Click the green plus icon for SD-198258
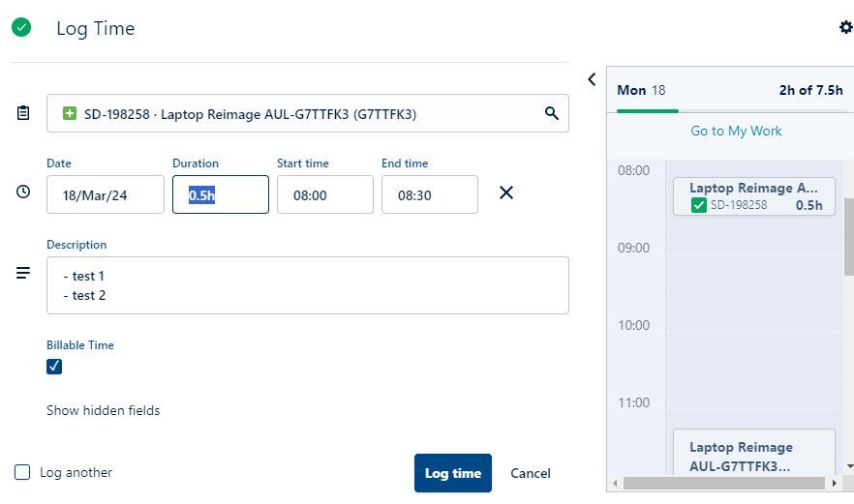Image resolution: width=854 pixels, height=504 pixels. 70,114
